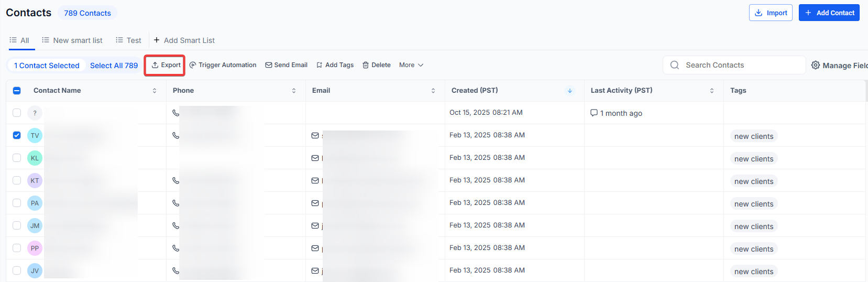Click the Search Contacts input field
The width and height of the screenshot is (868, 282).
pos(739,65)
